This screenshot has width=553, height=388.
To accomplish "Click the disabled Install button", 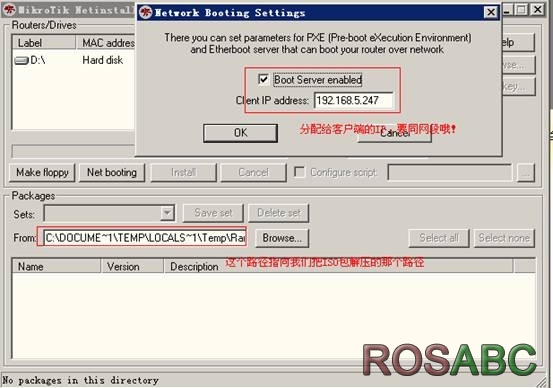I will (183, 172).
